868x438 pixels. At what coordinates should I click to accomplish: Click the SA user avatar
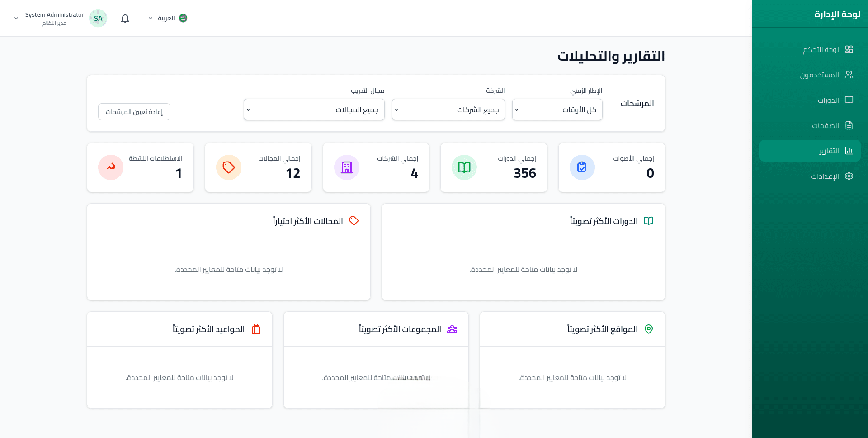(x=98, y=18)
